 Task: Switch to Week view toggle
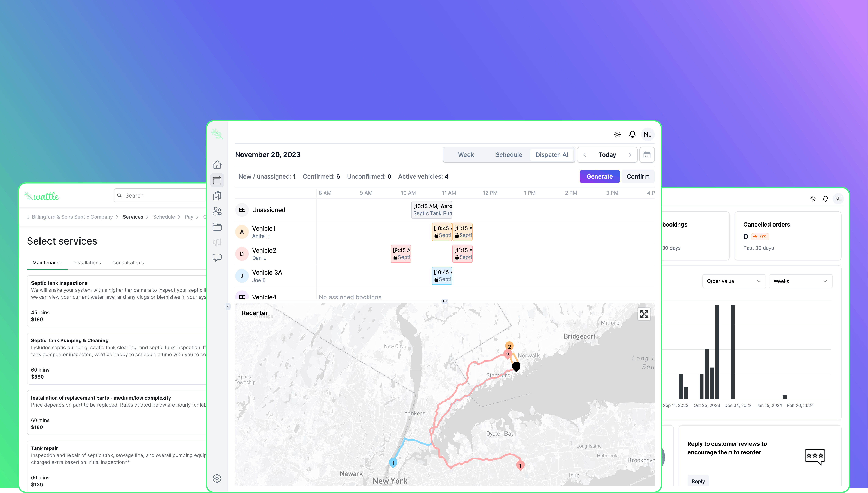tap(466, 155)
